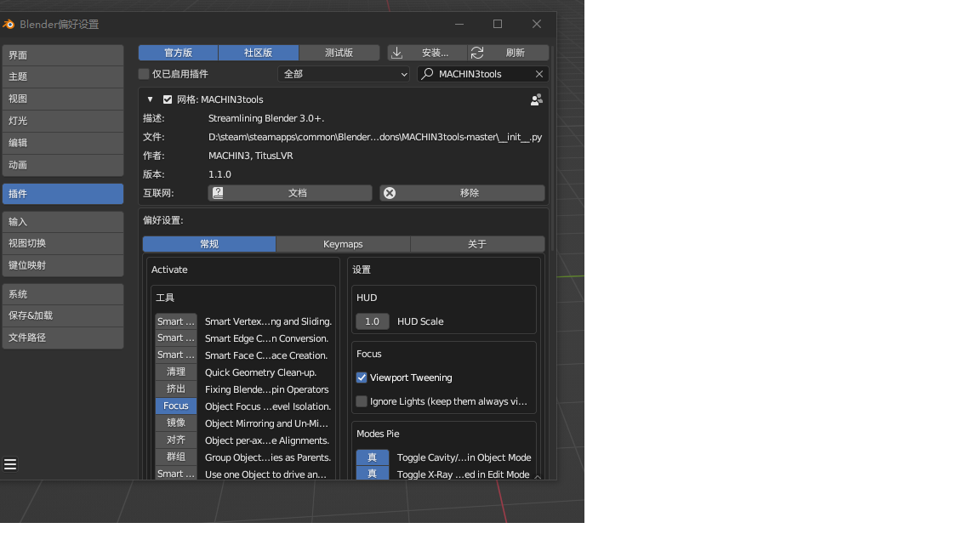Open the 视图切换 navigation section
This screenshot has width=980, height=551.
(x=62, y=243)
